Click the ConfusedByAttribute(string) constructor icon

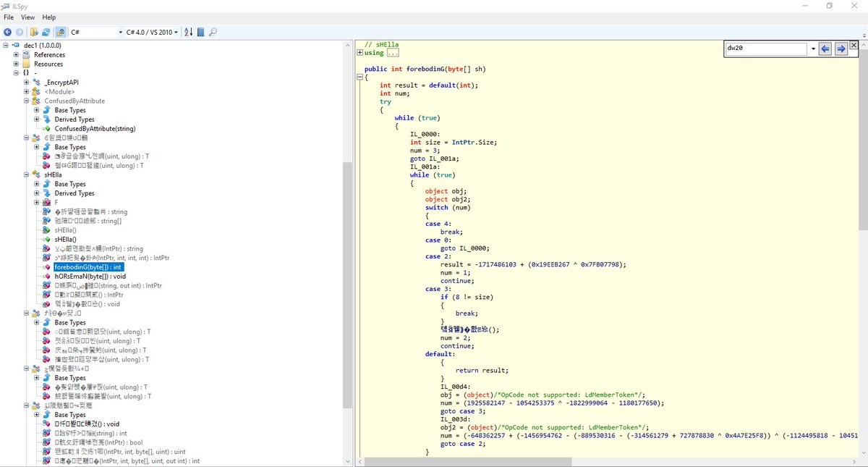coord(47,129)
